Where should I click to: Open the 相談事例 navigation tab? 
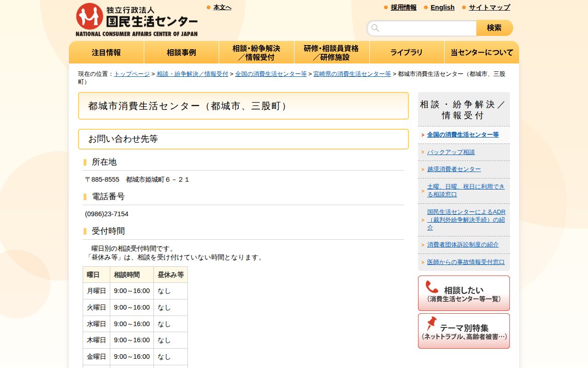click(x=181, y=52)
